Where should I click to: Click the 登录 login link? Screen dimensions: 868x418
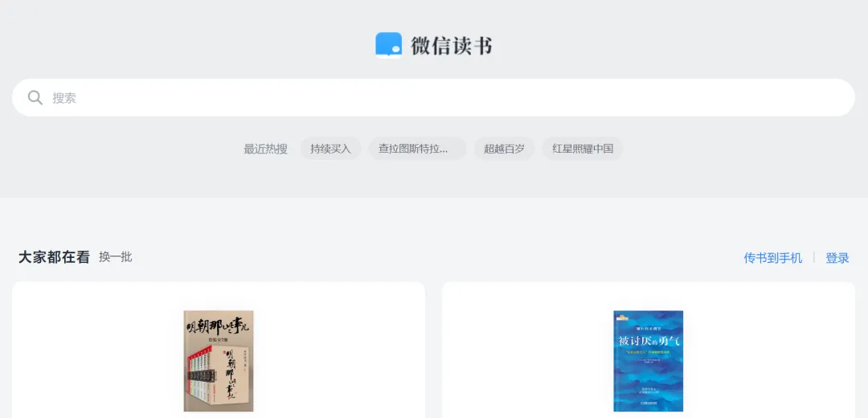[837, 258]
